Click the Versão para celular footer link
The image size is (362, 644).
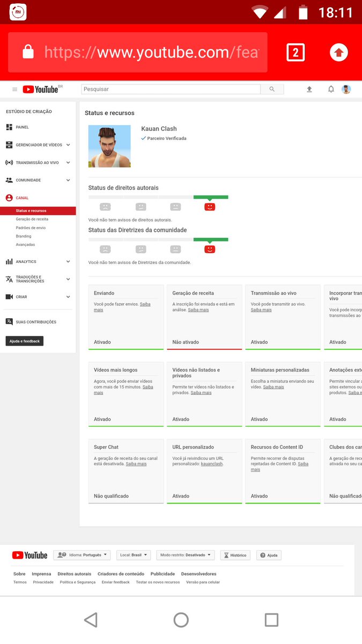(203, 582)
